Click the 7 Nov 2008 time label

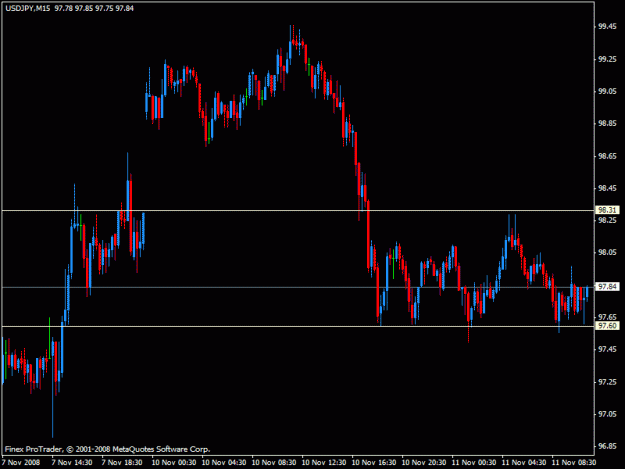point(21,462)
